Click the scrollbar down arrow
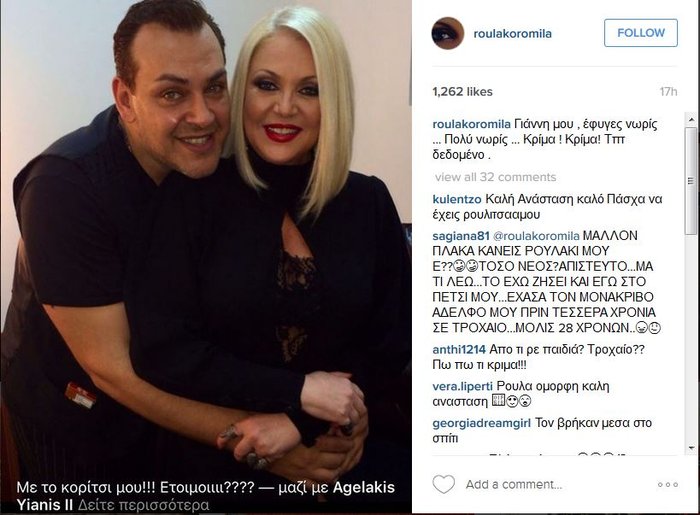 click(x=692, y=448)
